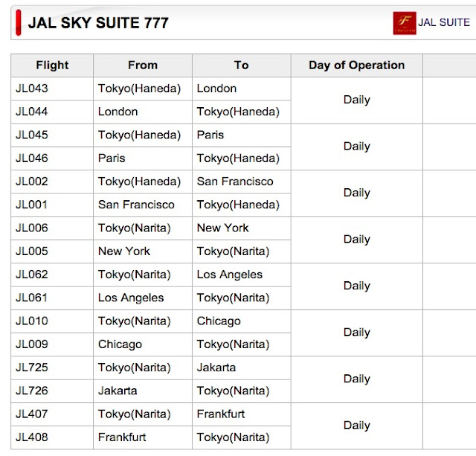Click Tokyo(Narita) origin in JL725 row
Screen dimensions: 476x456
click(135, 367)
